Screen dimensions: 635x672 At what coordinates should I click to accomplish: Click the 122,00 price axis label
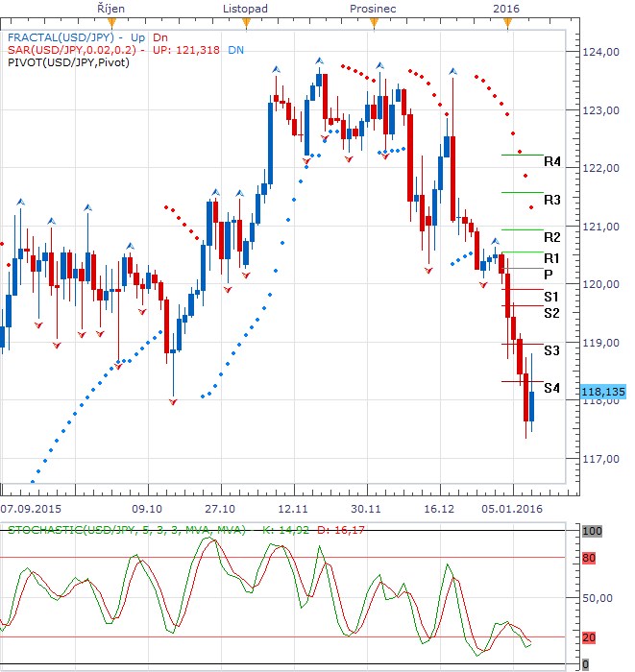click(600, 168)
